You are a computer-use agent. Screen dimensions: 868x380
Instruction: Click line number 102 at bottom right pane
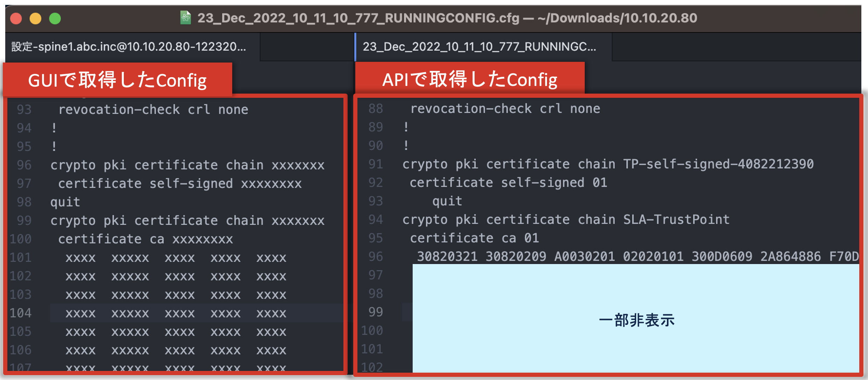click(373, 367)
